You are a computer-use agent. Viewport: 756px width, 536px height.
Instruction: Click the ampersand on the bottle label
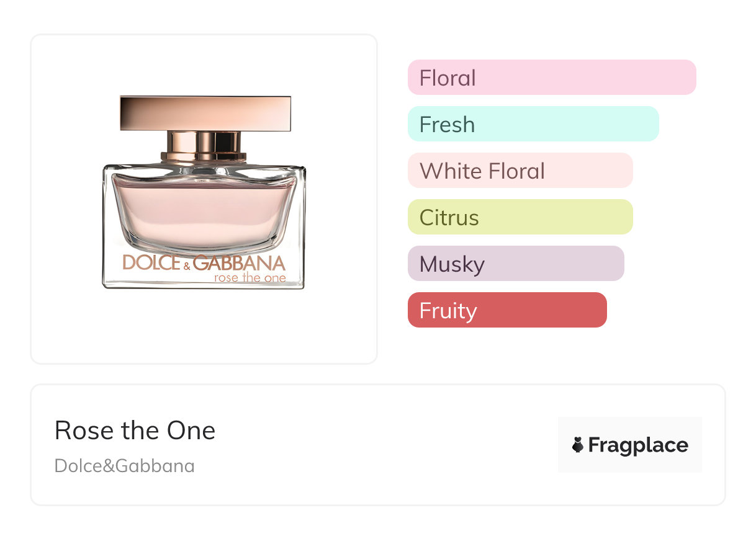(x=186, y=266)
